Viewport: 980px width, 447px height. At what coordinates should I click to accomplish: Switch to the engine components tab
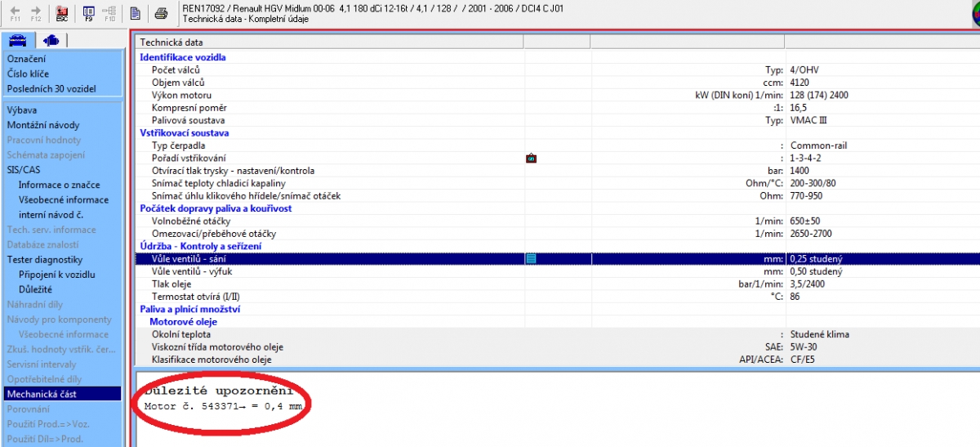click(51, 40)
